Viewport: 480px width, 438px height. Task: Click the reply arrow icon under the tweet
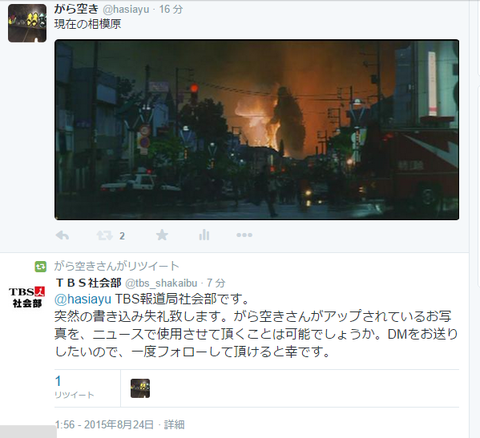[x=62, y=236]
